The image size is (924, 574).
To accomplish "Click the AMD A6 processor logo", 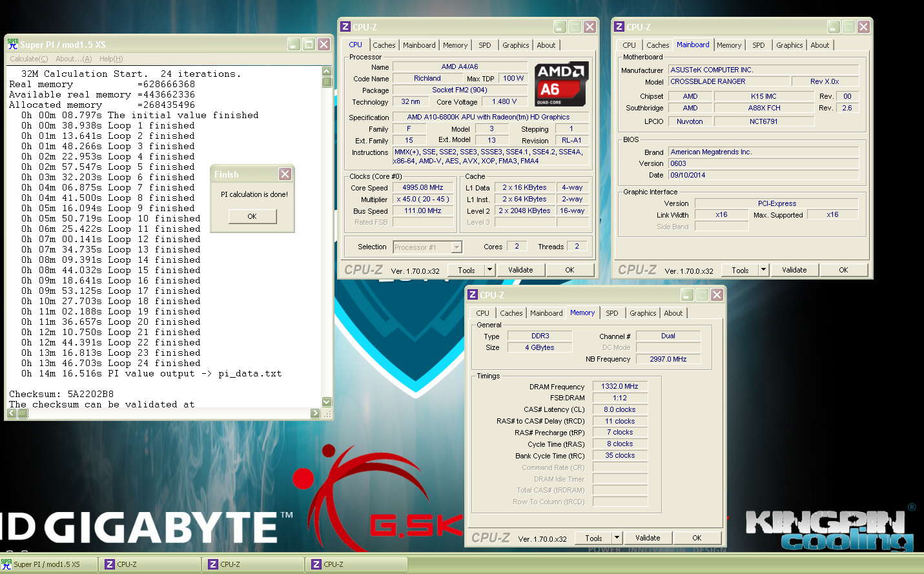I will [561, 84].
